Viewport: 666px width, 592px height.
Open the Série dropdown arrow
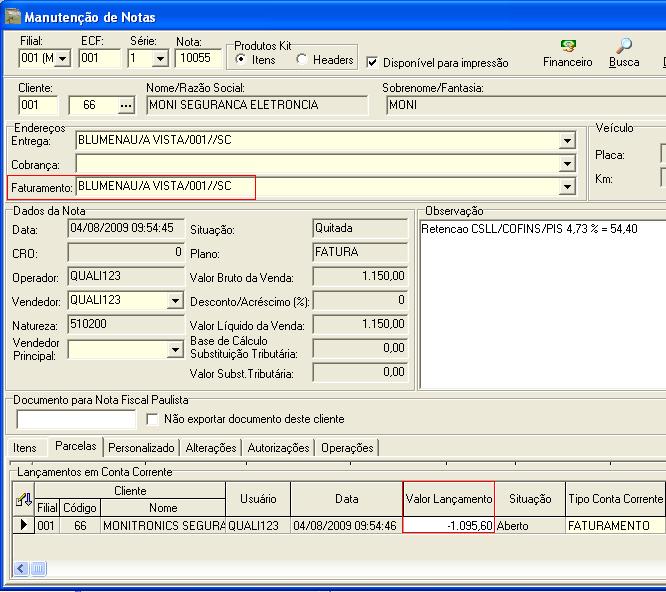pyautogui.click(x=160, y=58)
